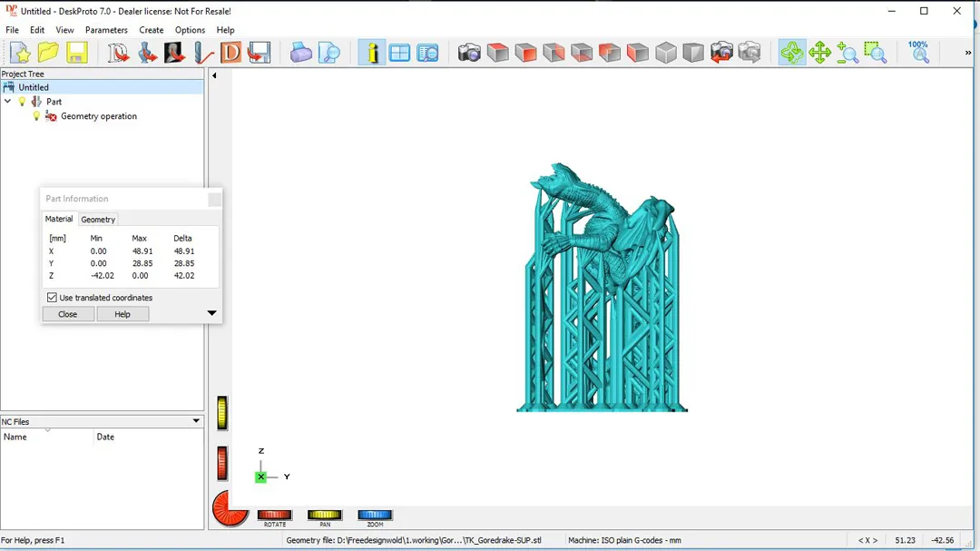
Task: Activate the green four-arrow pan tool
Action: (x=819, y=53)
